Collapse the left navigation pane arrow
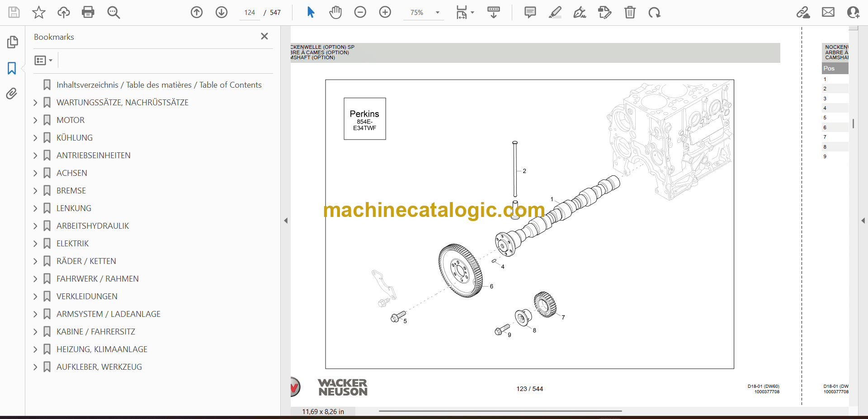The image size is (868, 419). pos(286,221)
